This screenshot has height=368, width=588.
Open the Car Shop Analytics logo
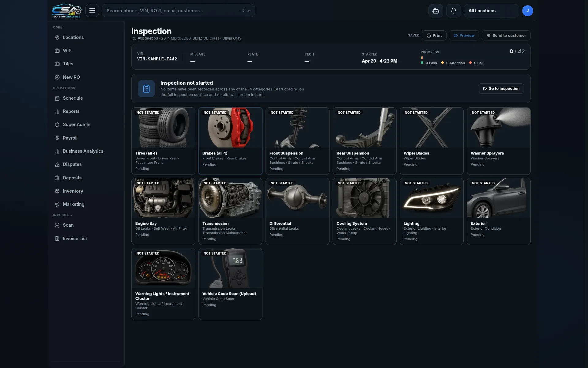(x=67, y=11)
